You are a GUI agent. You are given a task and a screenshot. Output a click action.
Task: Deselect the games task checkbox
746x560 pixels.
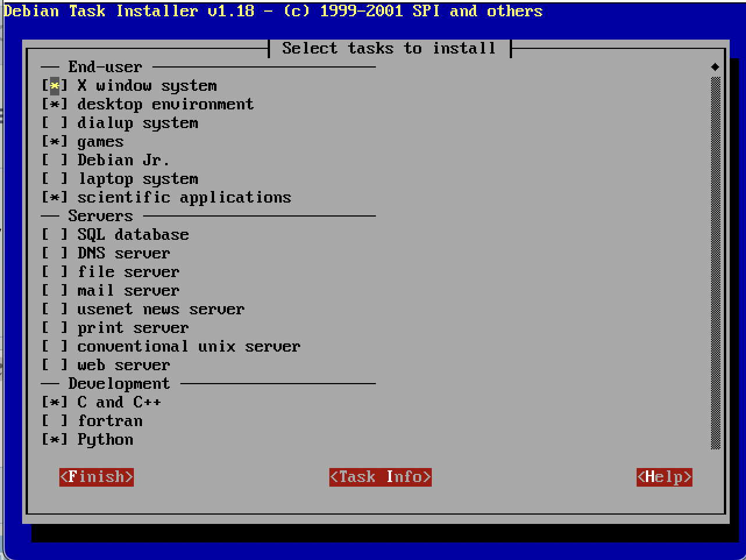coord(55,142)
